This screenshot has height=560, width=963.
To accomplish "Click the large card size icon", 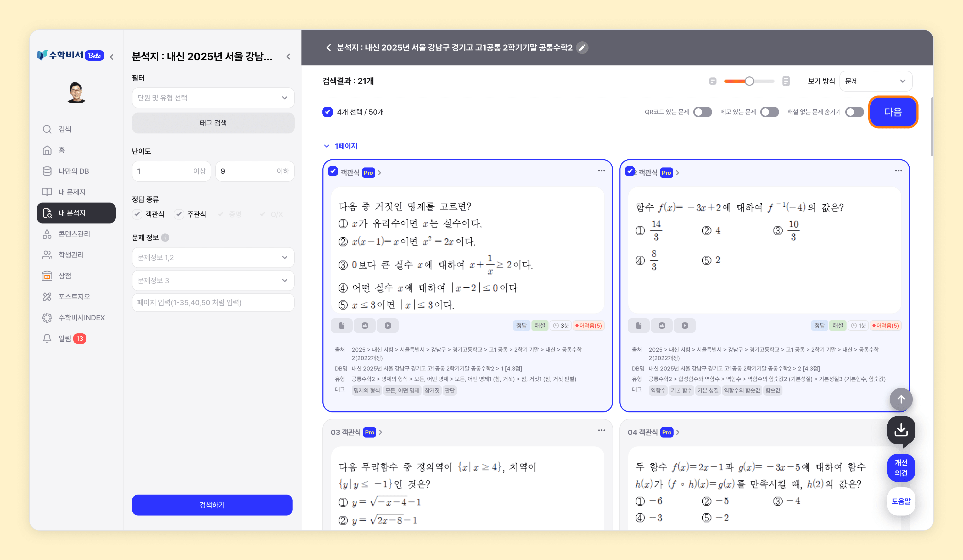I will 786,81.
